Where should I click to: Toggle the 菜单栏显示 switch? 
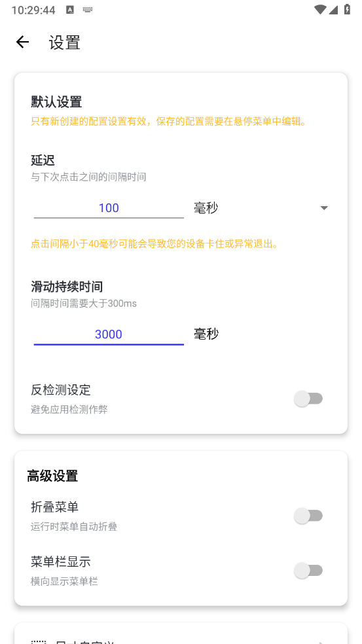(308, 571)
